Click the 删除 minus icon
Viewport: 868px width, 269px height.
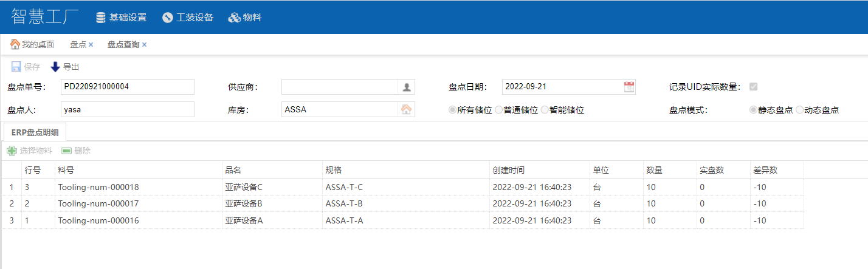[66, 151]
